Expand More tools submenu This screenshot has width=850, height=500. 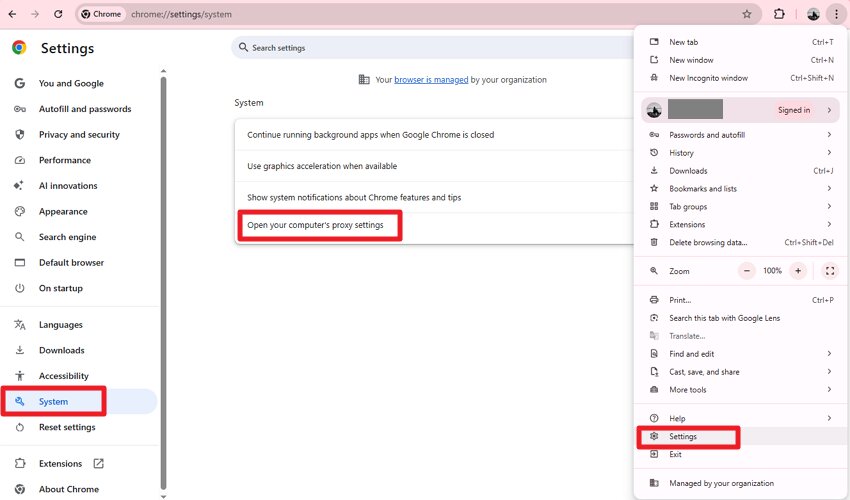click(x=740, y=389)
